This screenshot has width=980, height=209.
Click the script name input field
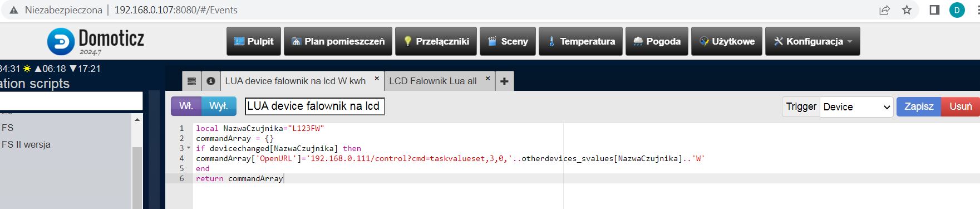314,106
